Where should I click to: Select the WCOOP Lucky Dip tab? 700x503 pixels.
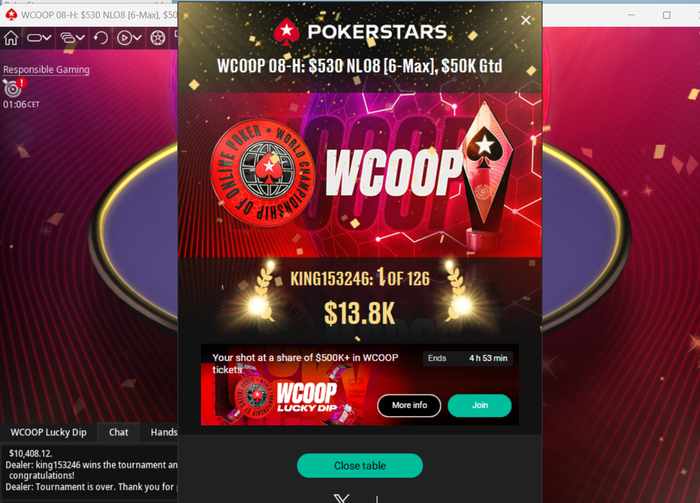click(x=48, y=432)
